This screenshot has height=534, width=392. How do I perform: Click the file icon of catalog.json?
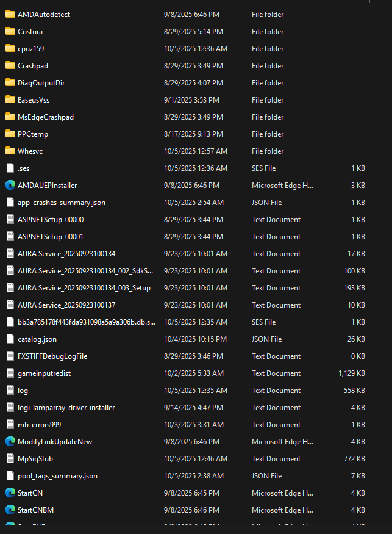pos(10,339)
